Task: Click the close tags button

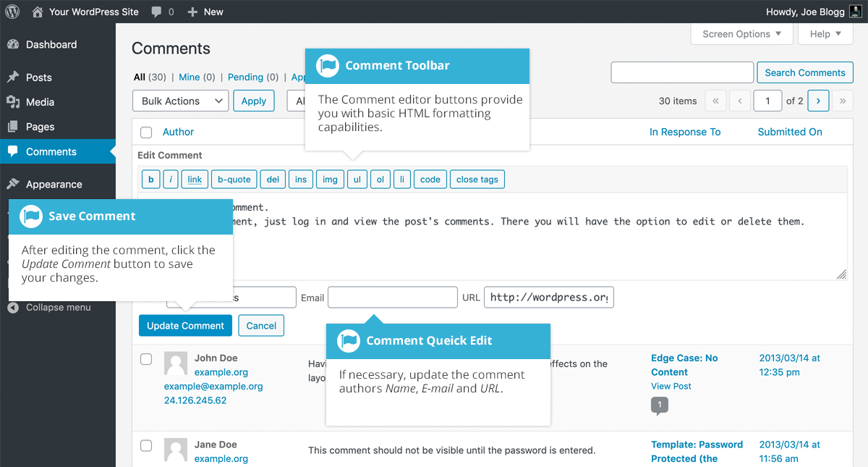Action: 477,180
